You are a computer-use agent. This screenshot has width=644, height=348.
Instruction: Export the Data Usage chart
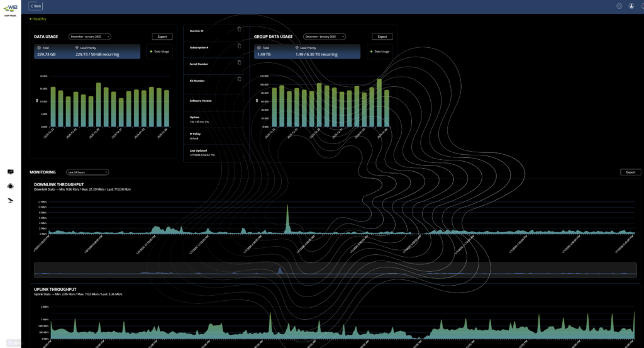(162, 36)
